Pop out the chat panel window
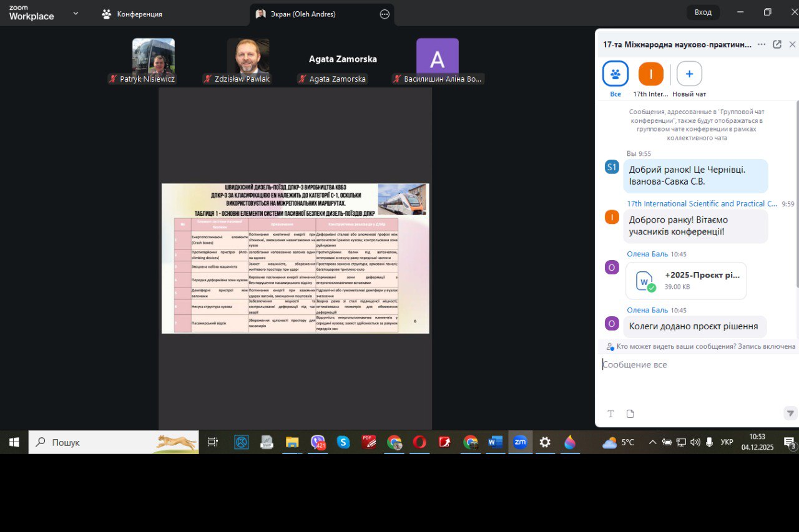This screenshot has width=799, height=532. click(777, 44)
